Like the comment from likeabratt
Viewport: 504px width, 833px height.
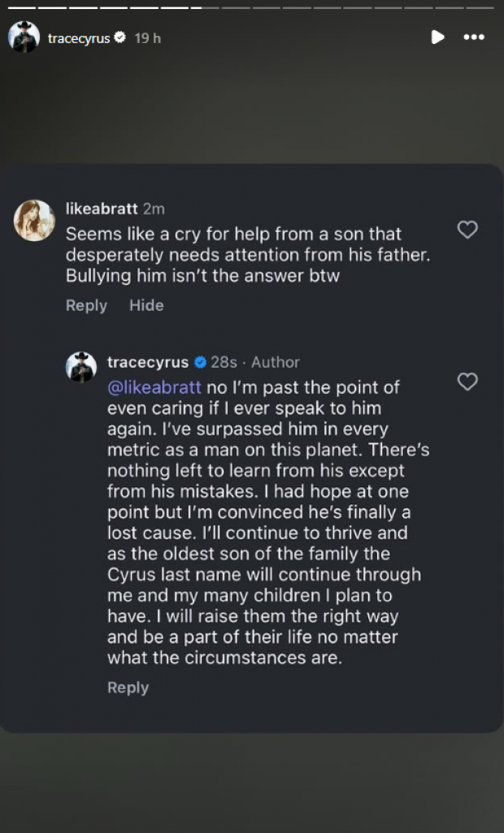pos(467,230)
